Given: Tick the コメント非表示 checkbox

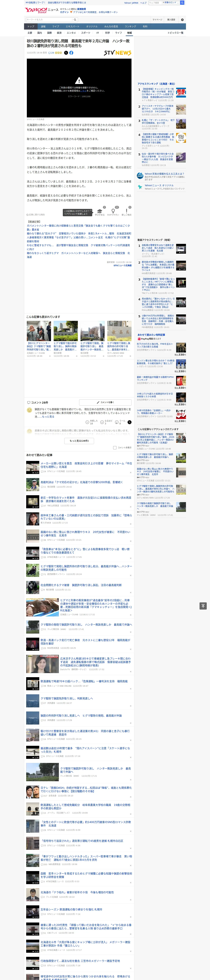Looking at the screenshot, I should click(115, 448).
